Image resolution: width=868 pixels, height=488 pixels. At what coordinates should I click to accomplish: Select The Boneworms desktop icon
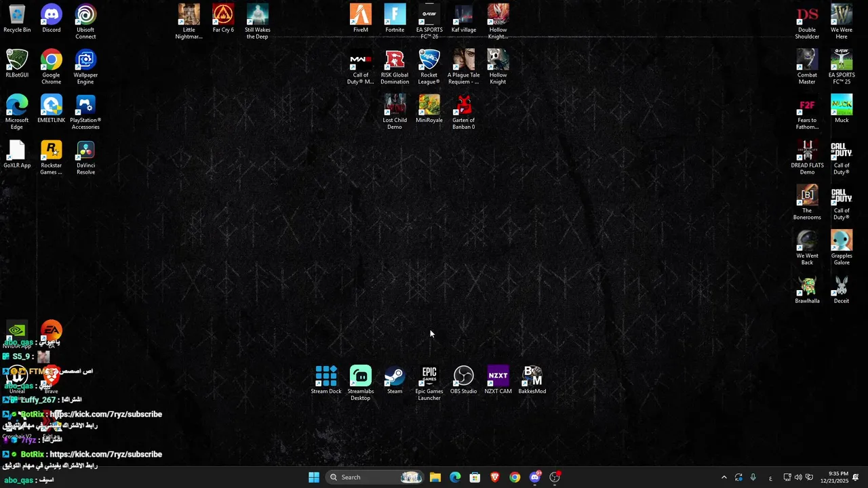807,203
